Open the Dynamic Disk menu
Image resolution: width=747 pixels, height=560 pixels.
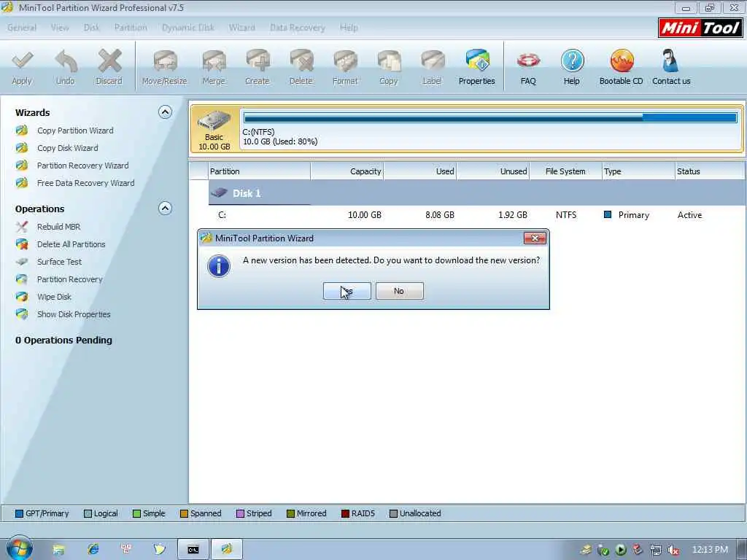(188, 28)
